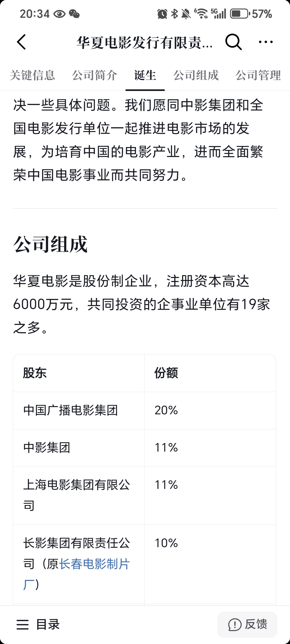
Task: Tap the battery indicator icon
Action: tap(240, 14)
